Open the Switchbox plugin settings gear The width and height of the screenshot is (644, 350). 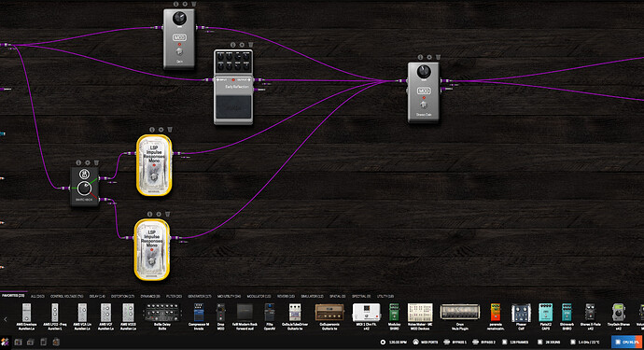(x=87, y=162)
